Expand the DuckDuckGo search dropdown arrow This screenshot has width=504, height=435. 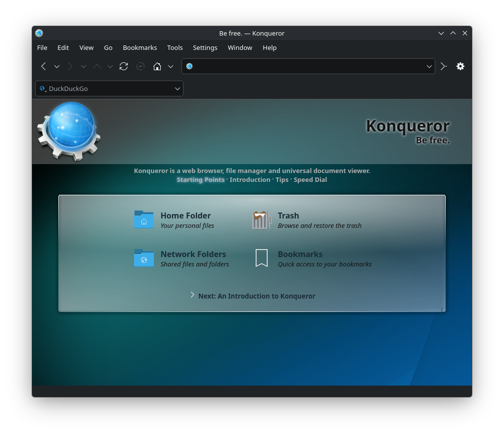click(x=178, y=88)
